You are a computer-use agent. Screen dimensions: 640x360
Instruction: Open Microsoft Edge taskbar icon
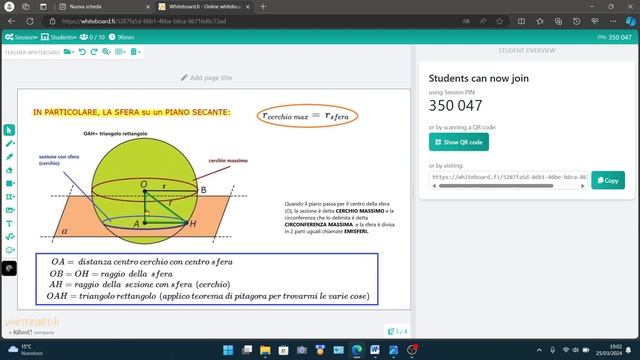tap(357, 350)
